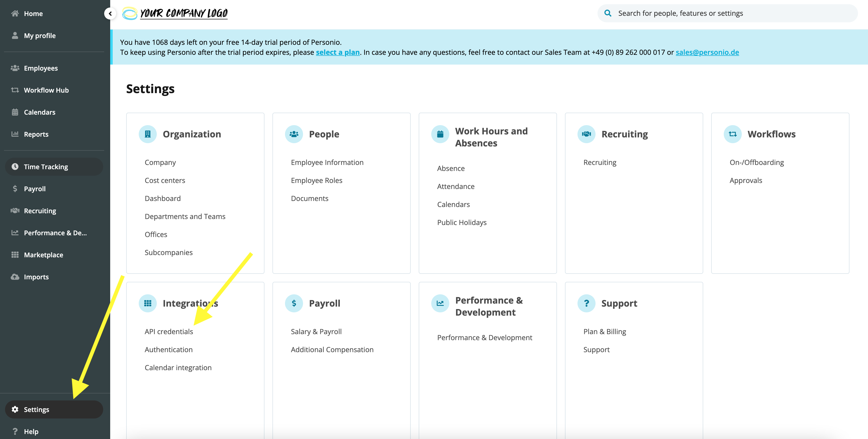Open Subcompanies settings

click(x=169, y=253)
